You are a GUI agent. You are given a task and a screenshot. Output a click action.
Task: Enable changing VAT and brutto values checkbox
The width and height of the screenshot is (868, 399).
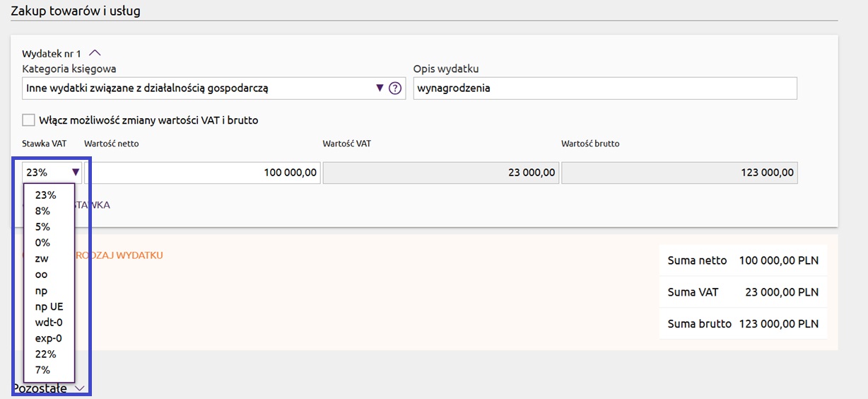click(28, 120)
